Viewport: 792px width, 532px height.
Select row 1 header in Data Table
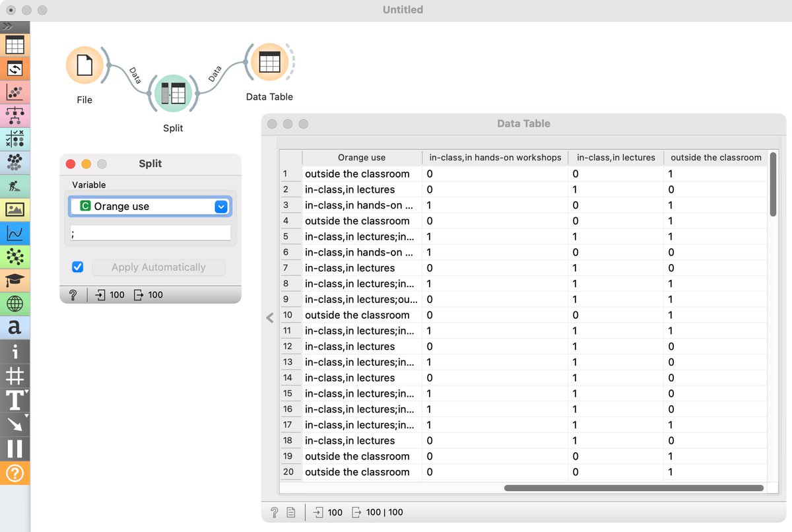click(290, 174)
